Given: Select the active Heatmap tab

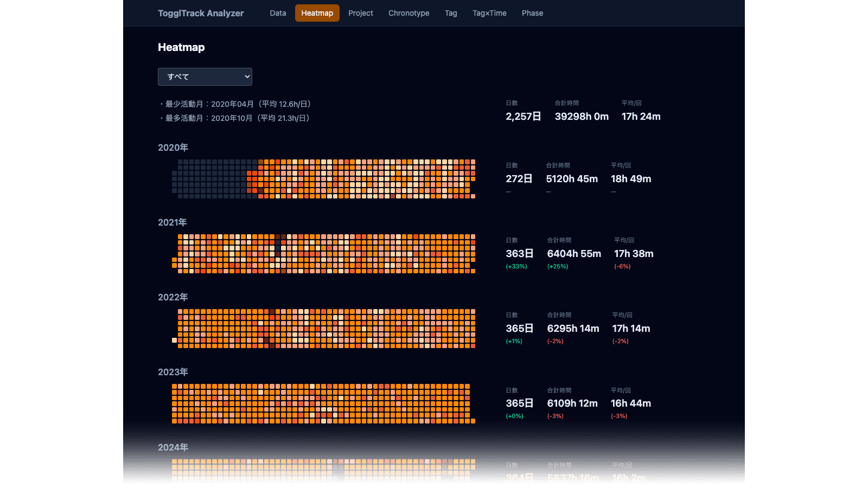Looking at the screenshot, I should (317, 13).
